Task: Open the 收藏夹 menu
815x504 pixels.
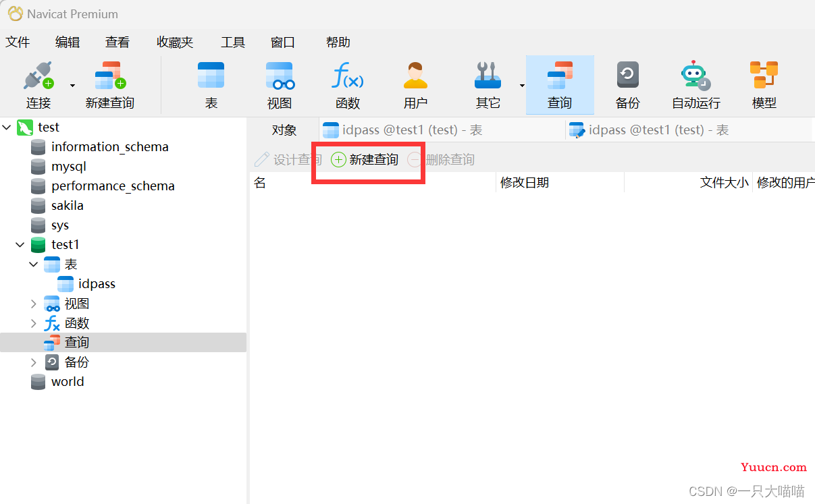Action: click(x=175, y=42)
